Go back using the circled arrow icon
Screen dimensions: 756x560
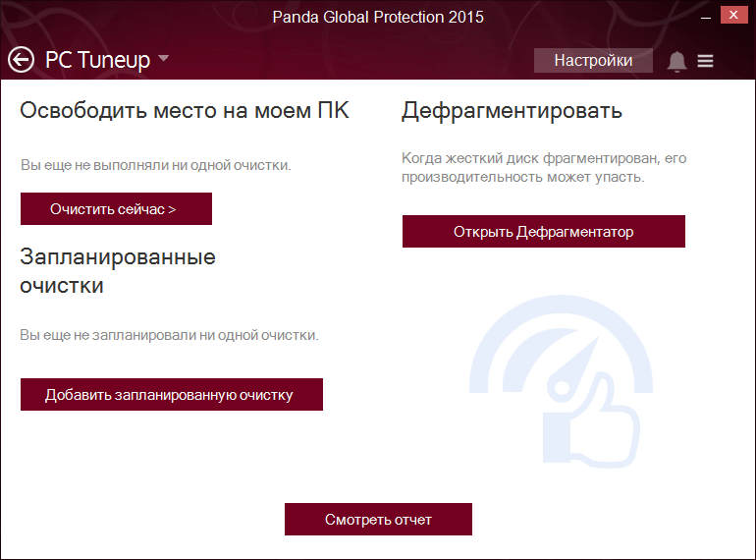click(21, 60)
